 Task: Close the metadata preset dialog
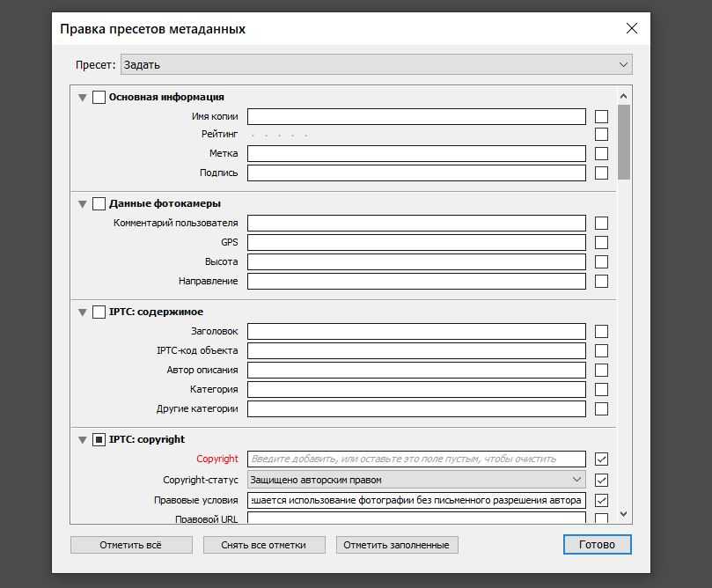coord(632,28)
